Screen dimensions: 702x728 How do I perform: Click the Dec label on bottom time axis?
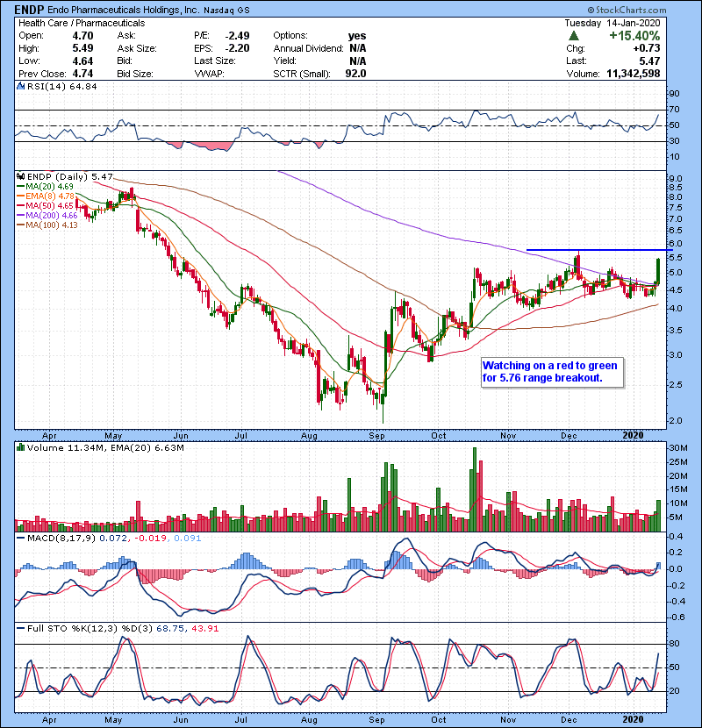tap(569, 719)
